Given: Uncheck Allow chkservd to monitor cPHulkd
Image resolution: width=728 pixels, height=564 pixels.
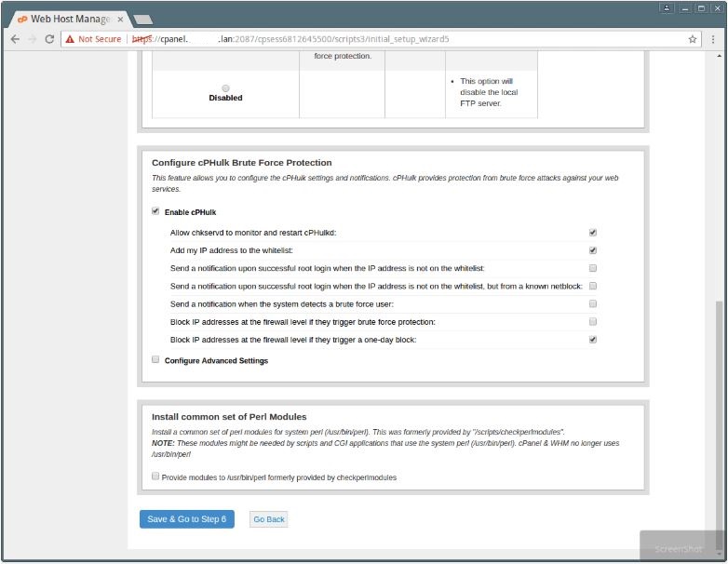Looking at the screenshot, I should tap(593, 232).
